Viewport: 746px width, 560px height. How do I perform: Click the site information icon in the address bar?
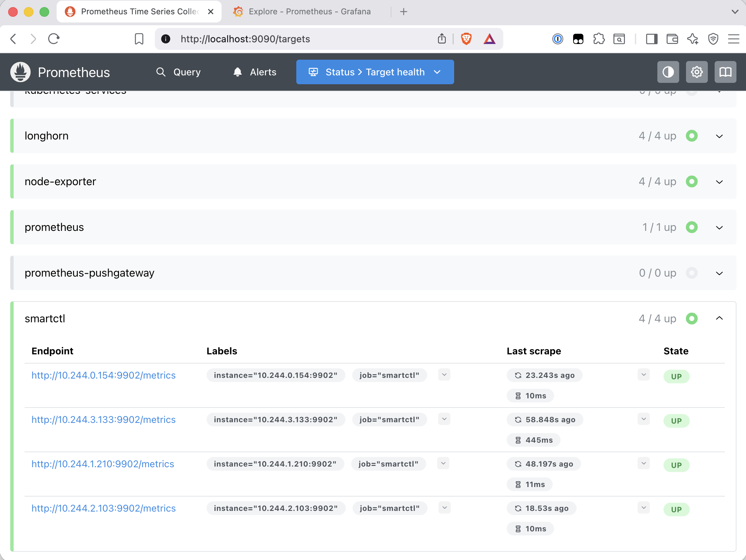(x=166, y=39)
